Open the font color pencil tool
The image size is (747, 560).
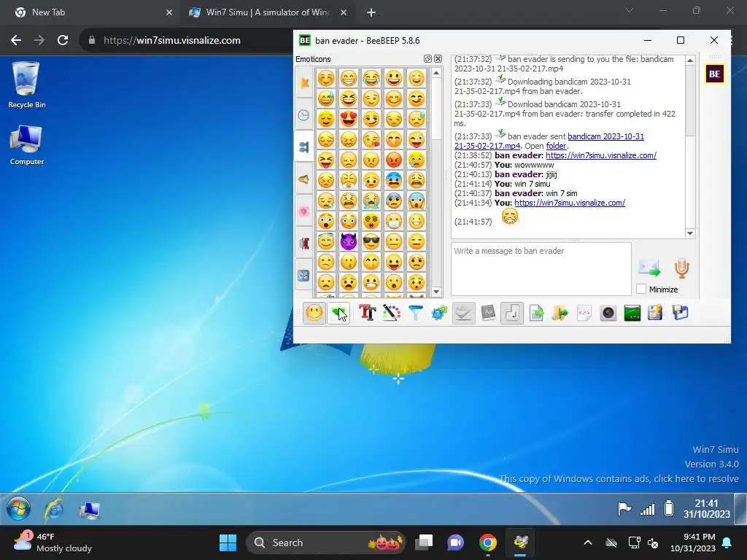pyautogui.click(x=391, y=313)
